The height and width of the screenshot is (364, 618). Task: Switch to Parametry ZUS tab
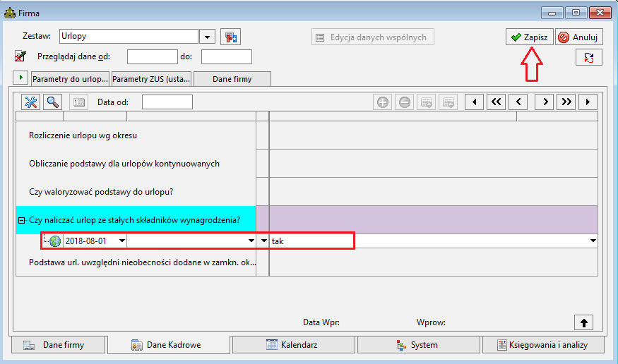151,79
